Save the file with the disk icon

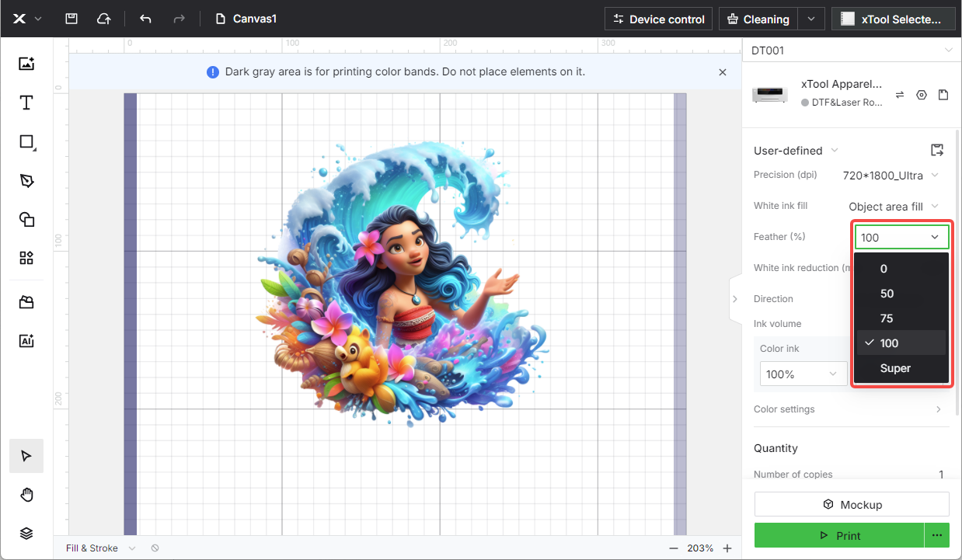point(71,19)
